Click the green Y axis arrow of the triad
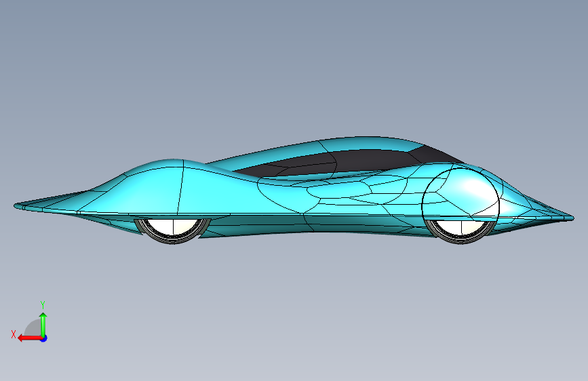 [43, 325]
